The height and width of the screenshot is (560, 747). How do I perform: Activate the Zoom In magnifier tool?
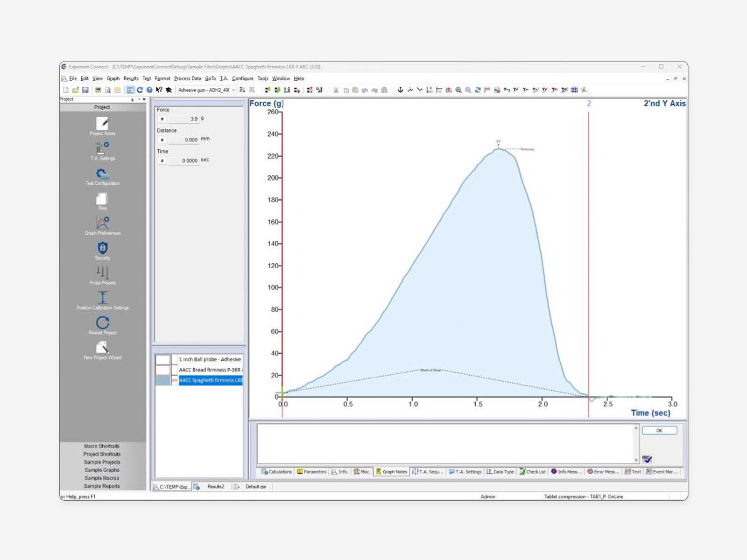[458, 90]
